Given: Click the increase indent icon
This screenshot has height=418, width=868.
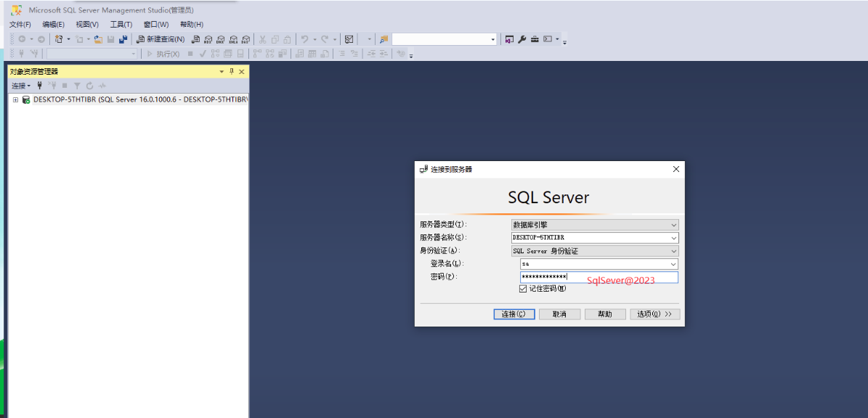Looking at the screenshot, I should (383, 54).
